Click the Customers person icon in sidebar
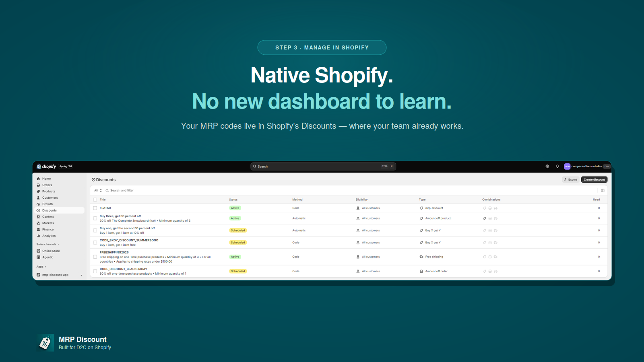644x362 pixels. (x=38, y=198)
